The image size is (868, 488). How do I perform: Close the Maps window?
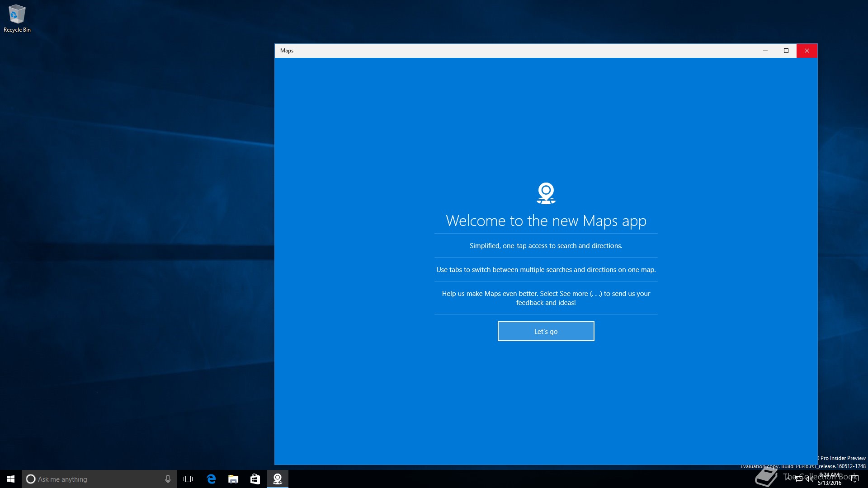(x=807, y=51)
